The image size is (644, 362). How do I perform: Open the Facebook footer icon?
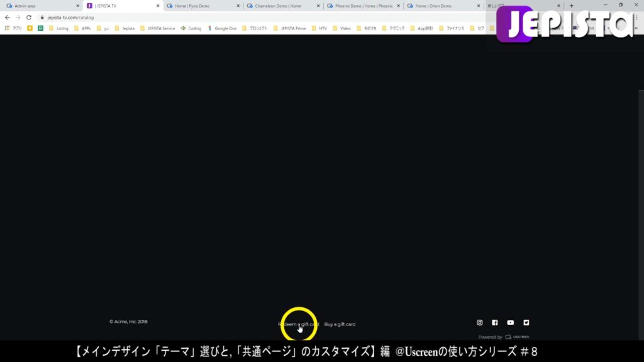click(495, 322)
